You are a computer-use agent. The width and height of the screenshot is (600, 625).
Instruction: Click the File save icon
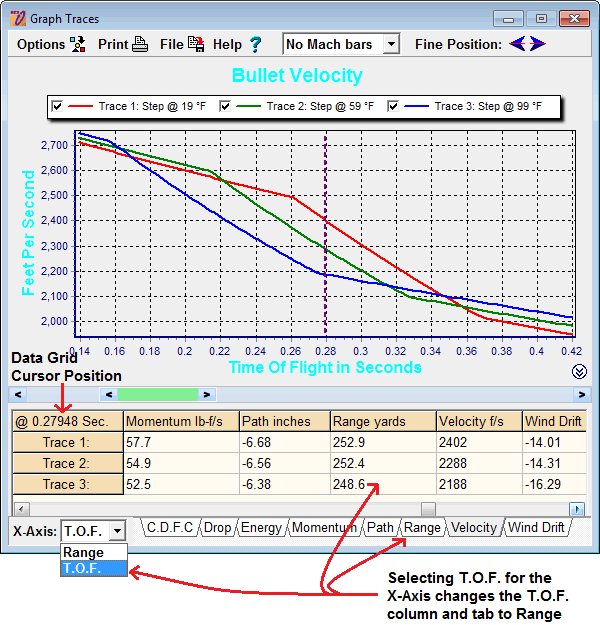point(196,44)
